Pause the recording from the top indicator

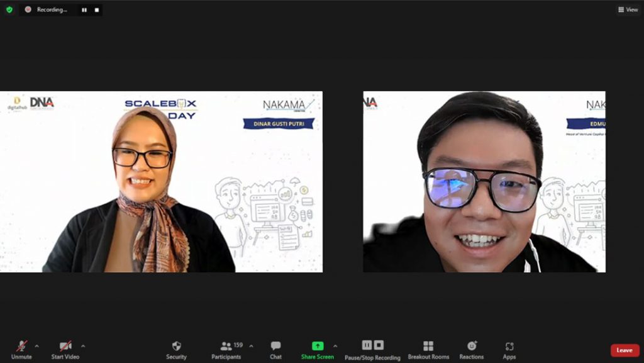pos(84,10)
